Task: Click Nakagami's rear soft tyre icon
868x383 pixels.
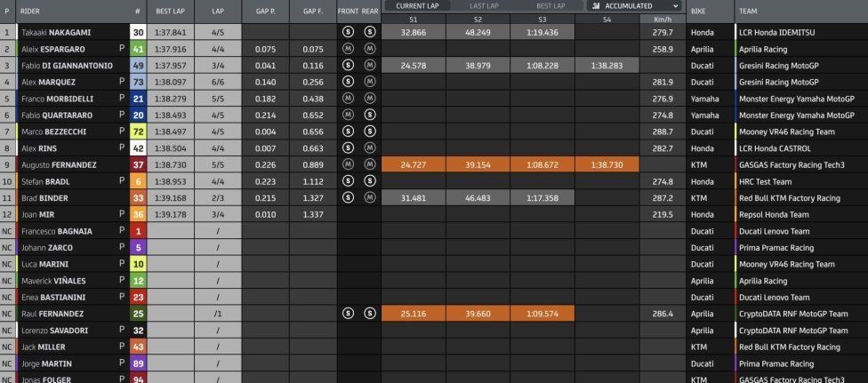Action: (370, 32)
